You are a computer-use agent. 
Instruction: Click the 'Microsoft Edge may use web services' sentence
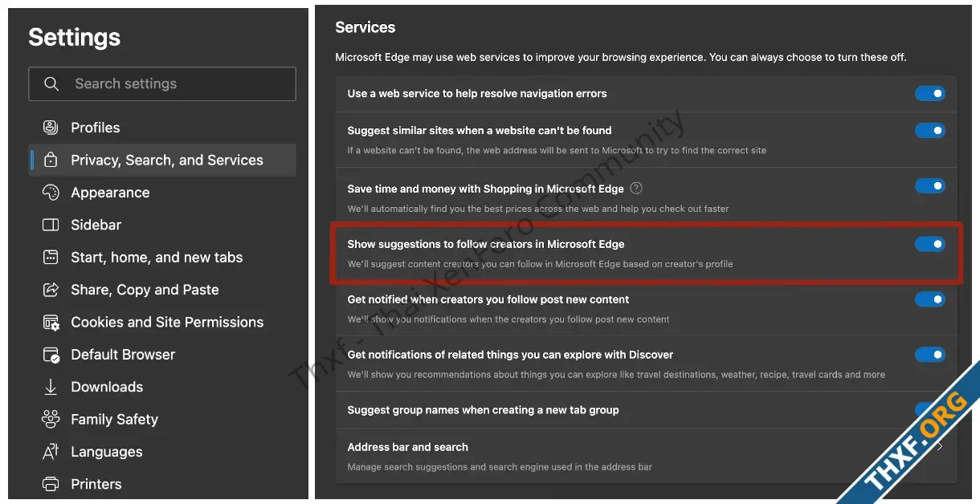point(621,58)
